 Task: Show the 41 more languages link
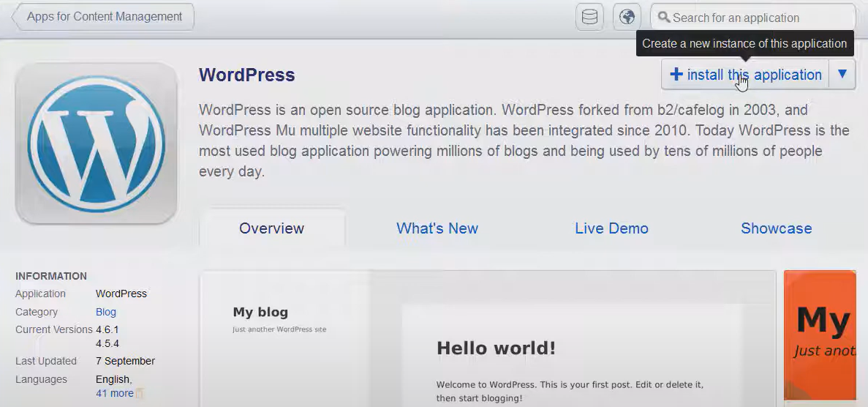[x=115, y=393]
